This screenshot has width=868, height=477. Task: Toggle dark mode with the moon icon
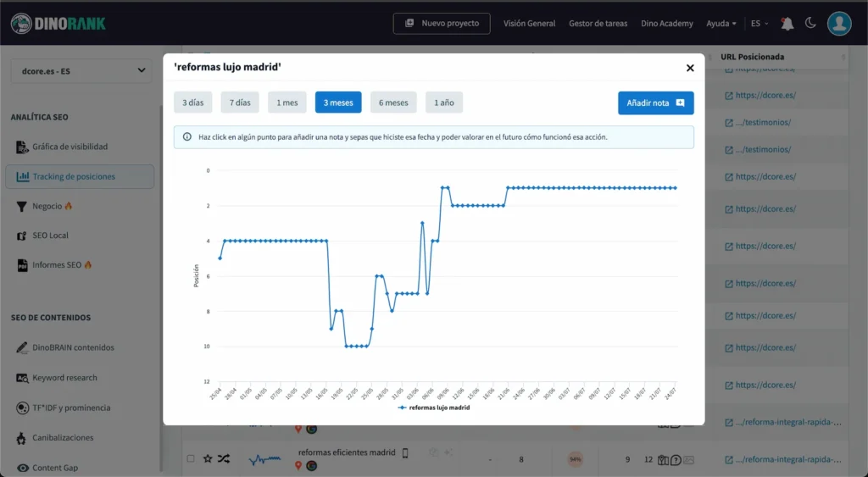(810, 24)
